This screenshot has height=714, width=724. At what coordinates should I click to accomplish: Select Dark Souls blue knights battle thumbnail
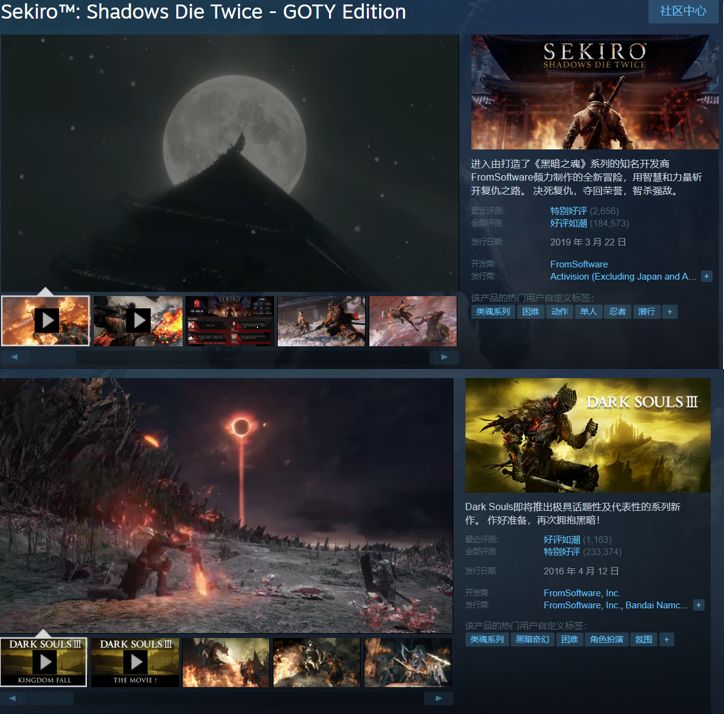pyautogui.click(x=408, y=663)
